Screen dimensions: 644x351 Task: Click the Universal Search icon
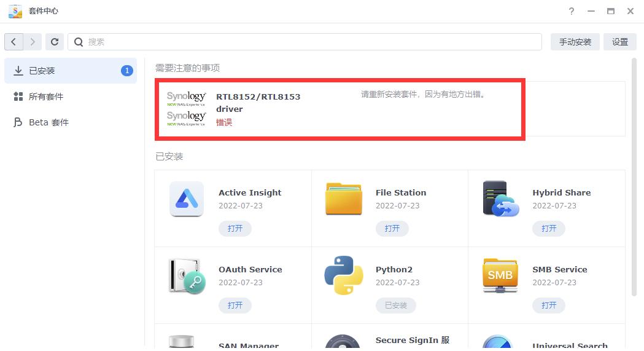[497, 342]
